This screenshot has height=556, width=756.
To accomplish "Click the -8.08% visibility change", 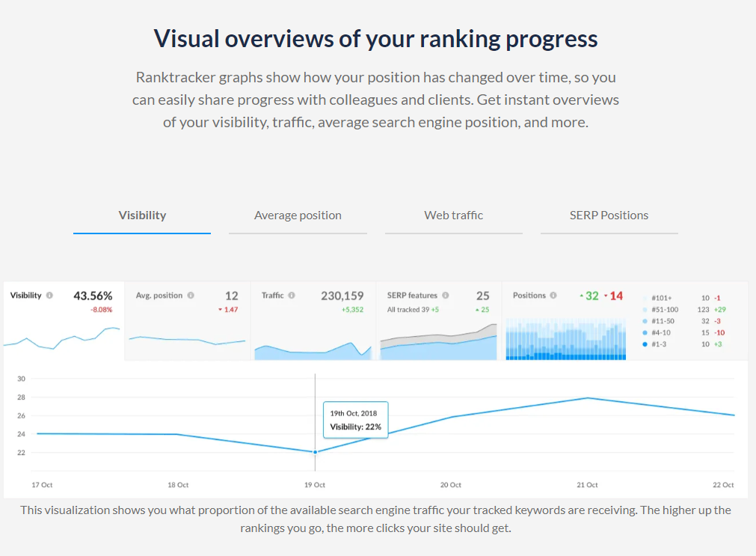I will pos(101,310).
